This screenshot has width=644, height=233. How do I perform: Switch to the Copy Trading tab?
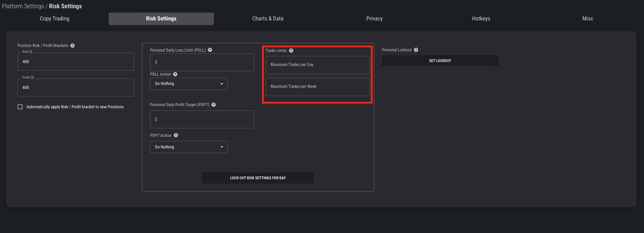[55, 19]
